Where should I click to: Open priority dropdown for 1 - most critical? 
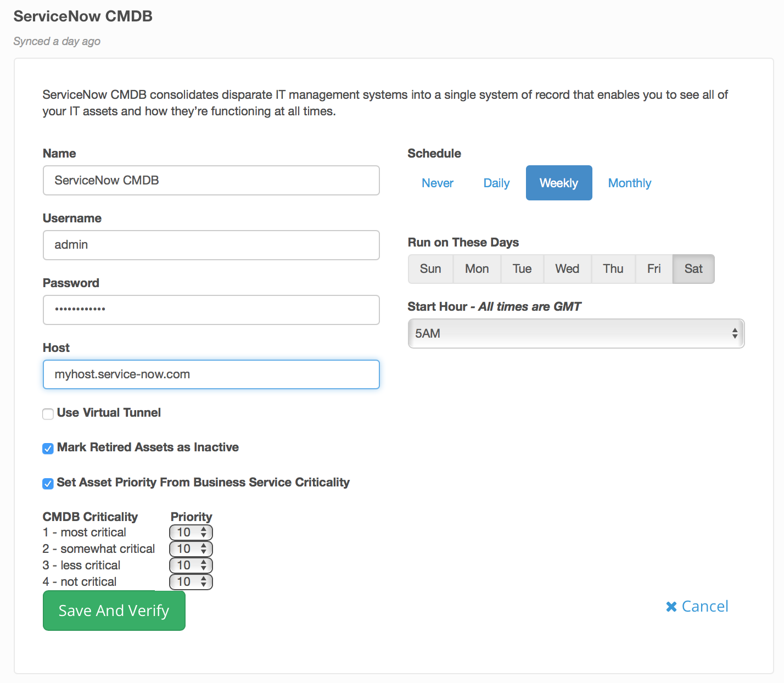point(191,533)
